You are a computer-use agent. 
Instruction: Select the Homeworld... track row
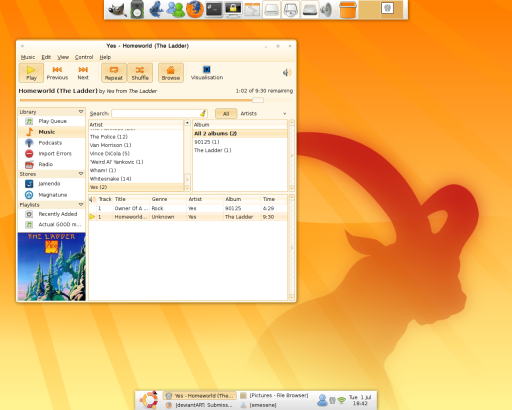point(188,217)
